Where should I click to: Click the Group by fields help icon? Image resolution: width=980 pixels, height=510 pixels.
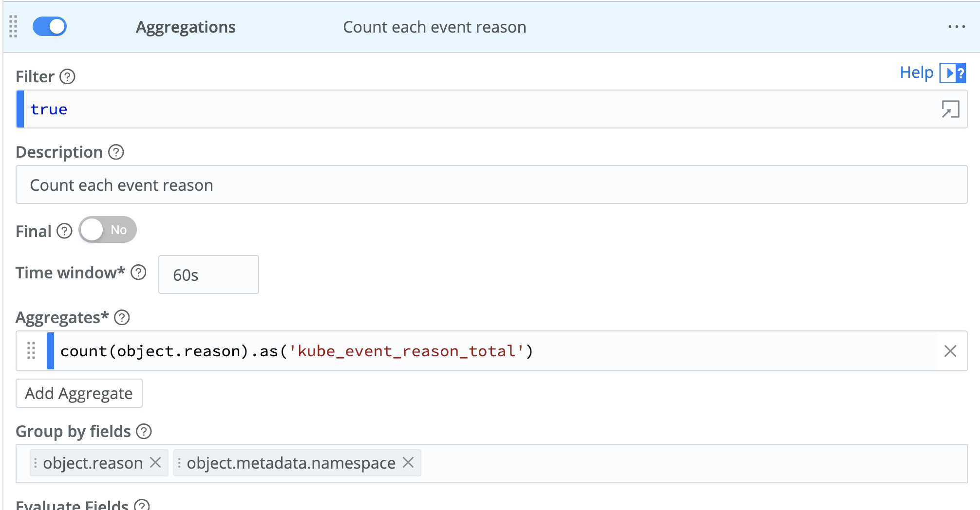(x=144, y=431)
